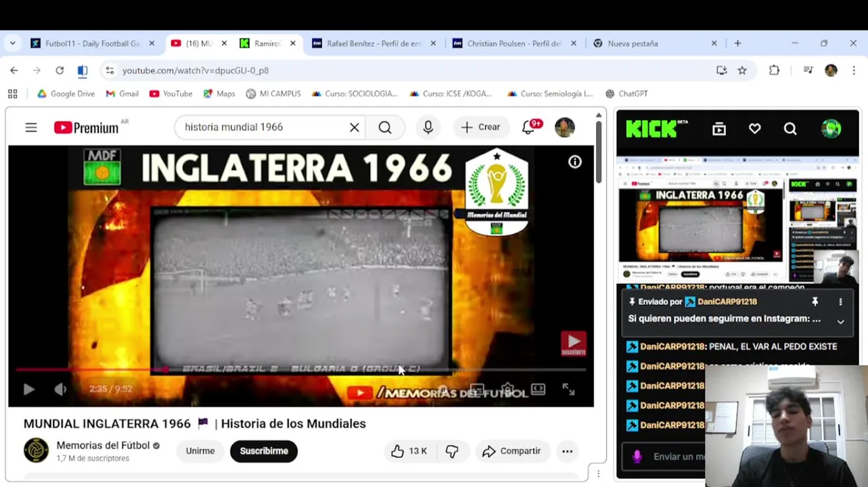This screenshot has width=868, height=487.
Task: Open YouTube hamburger guide menu
Action: click(x=31, y=127)
